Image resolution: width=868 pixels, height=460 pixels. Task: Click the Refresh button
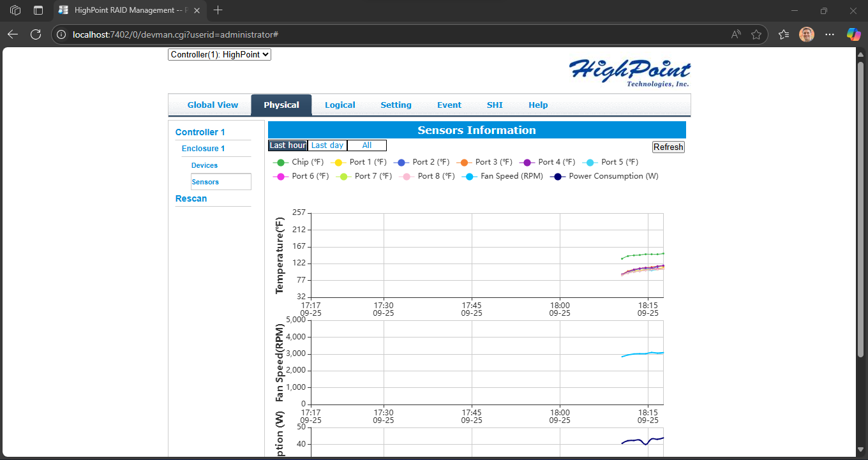click(x=668, y=147)
